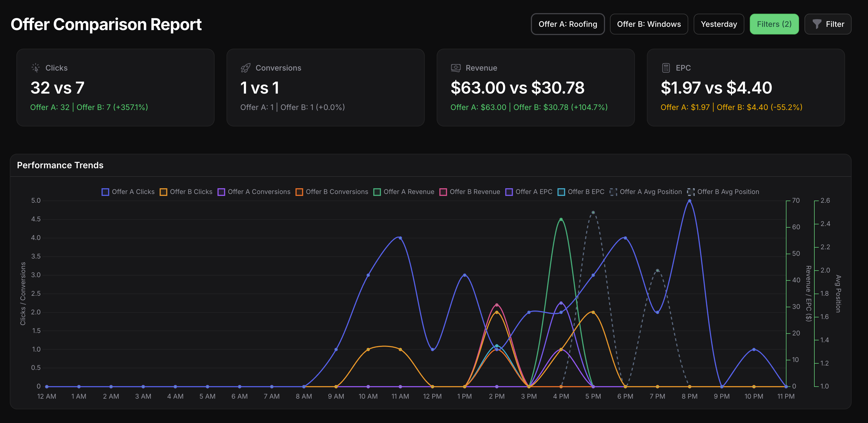Select the Offer A Clicks peak at 8 PM

(x=689, y=200)
